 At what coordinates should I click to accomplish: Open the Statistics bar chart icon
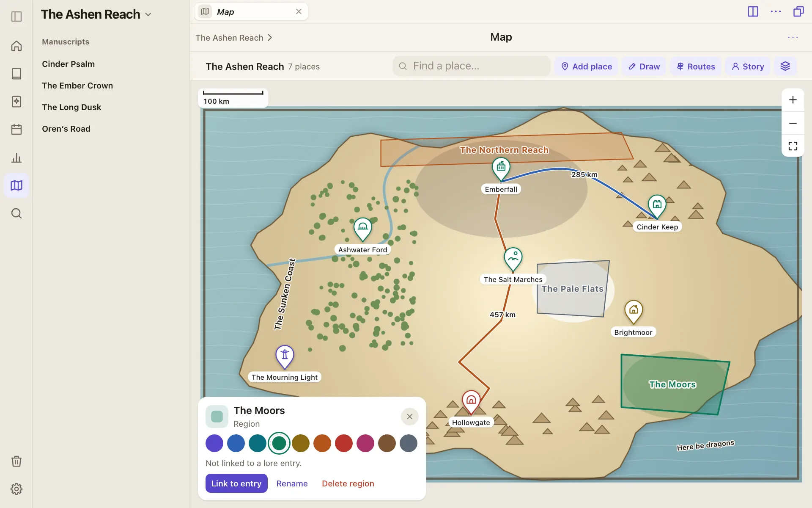pyautogui.click(x=16, y=158)
